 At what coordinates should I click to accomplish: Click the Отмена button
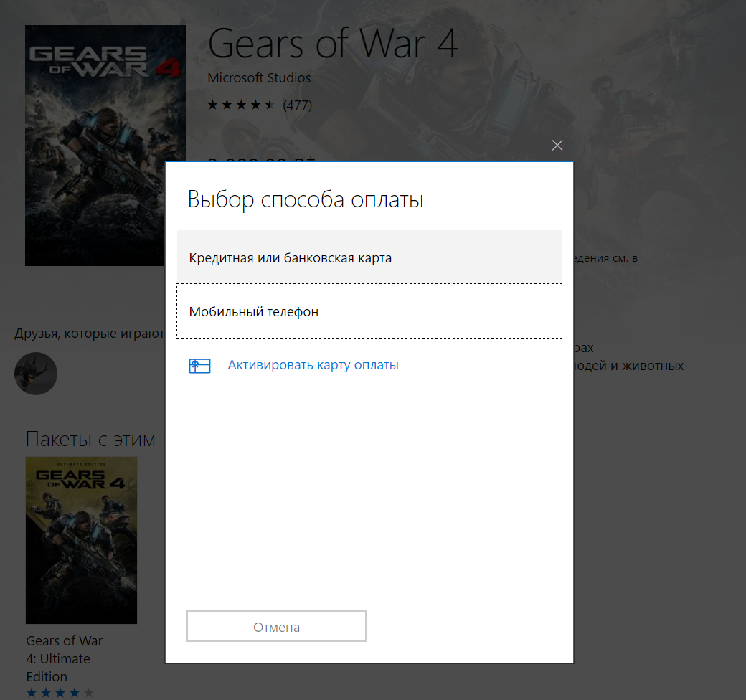276,626
